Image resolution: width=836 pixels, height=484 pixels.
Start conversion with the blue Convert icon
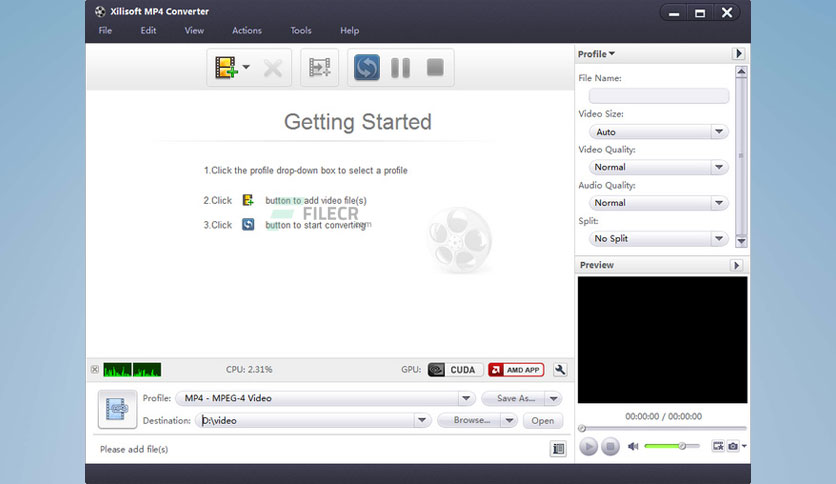(x=367, y=67)
